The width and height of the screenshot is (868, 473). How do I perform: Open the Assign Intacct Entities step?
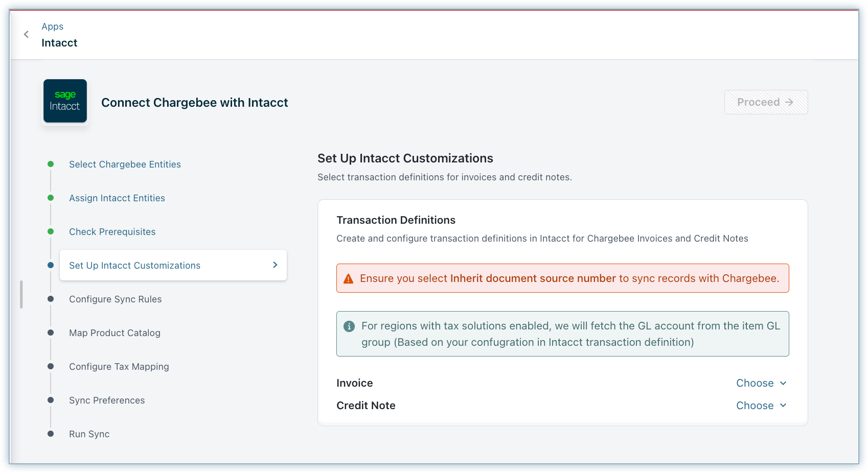pyautogui.click(x=117, y=198)
